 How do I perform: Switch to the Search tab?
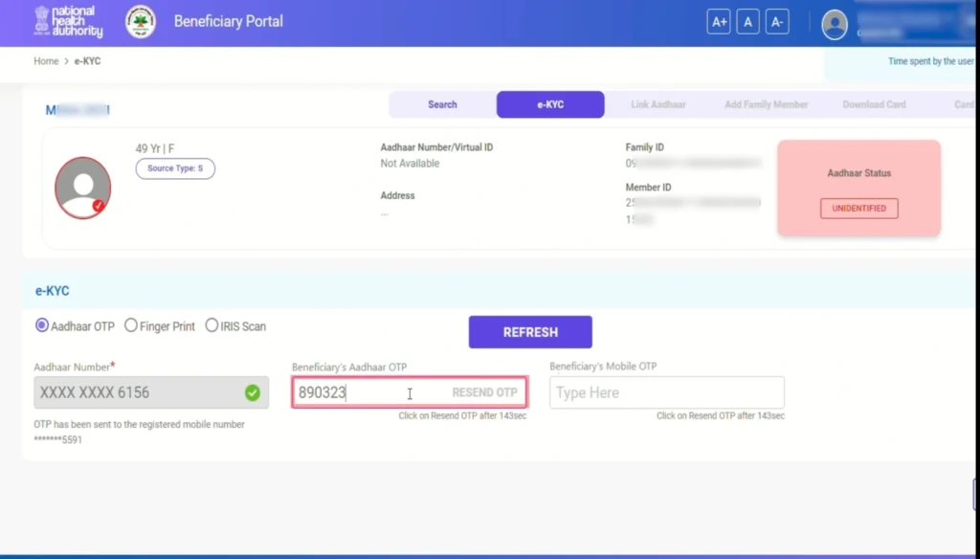coord(442,104)
